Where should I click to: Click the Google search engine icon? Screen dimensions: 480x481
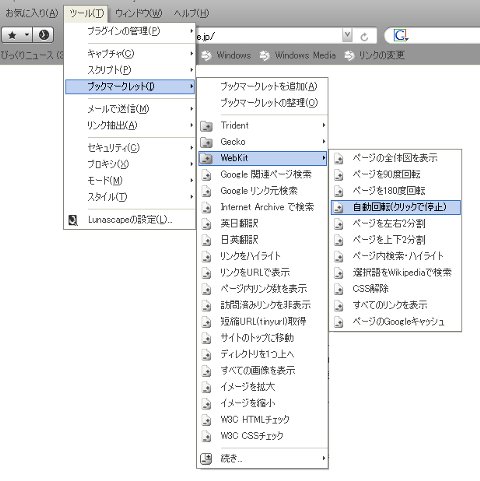point(400,35)
